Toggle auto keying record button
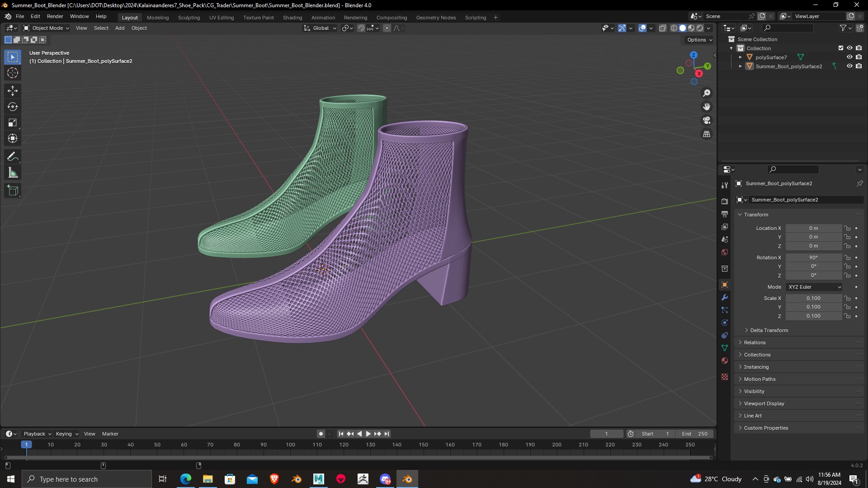Screen dimensions: 868x488 click(x=321, y=434)
